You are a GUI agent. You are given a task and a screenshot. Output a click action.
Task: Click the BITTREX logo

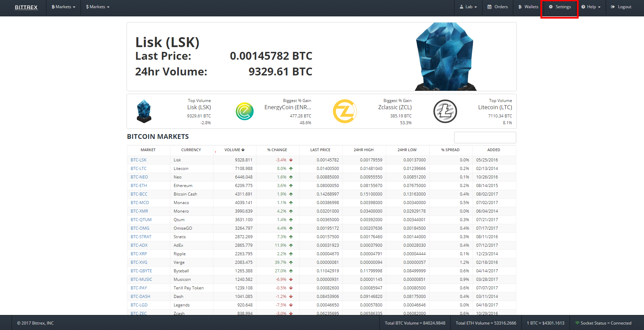tap(26, 7)
